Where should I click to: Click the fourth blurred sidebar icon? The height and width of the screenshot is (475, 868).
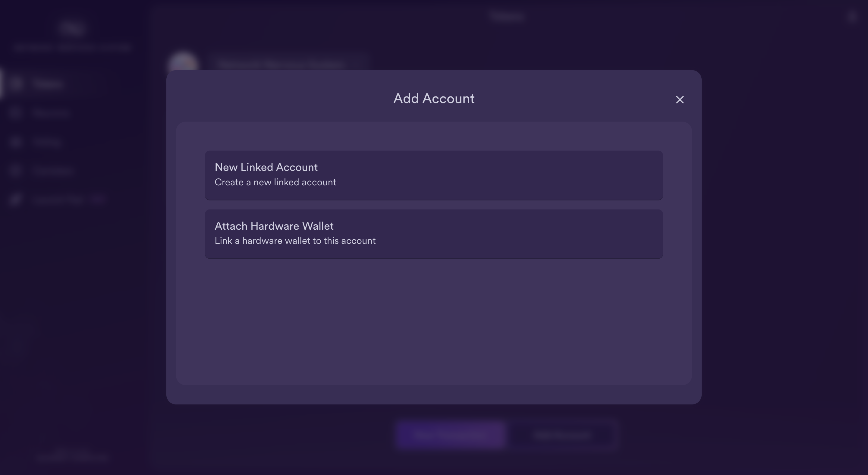15,171
